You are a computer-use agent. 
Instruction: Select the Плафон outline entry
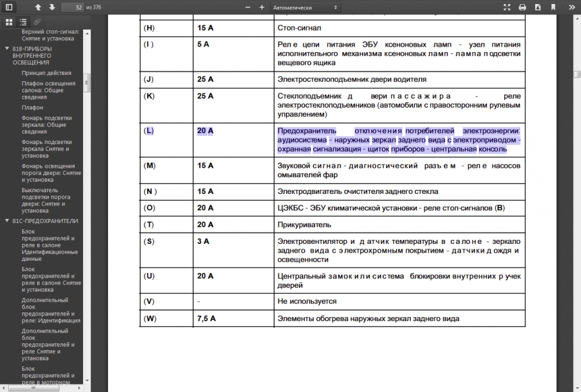[32, 107]
